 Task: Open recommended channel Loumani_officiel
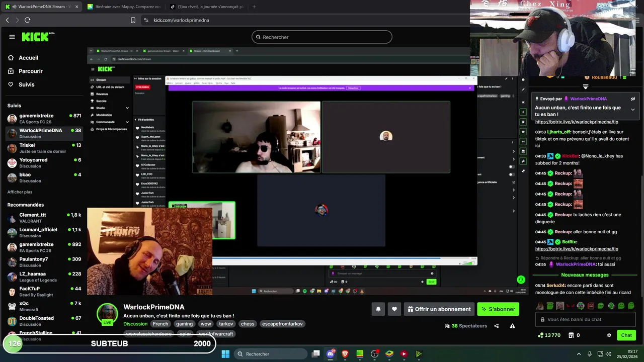(x=44, y=232)
